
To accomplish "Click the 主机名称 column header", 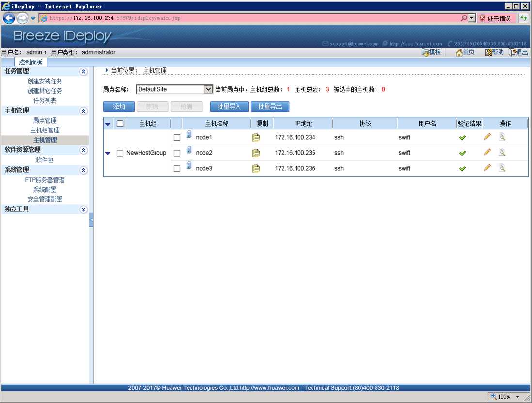I will click(x=217, y=124).
